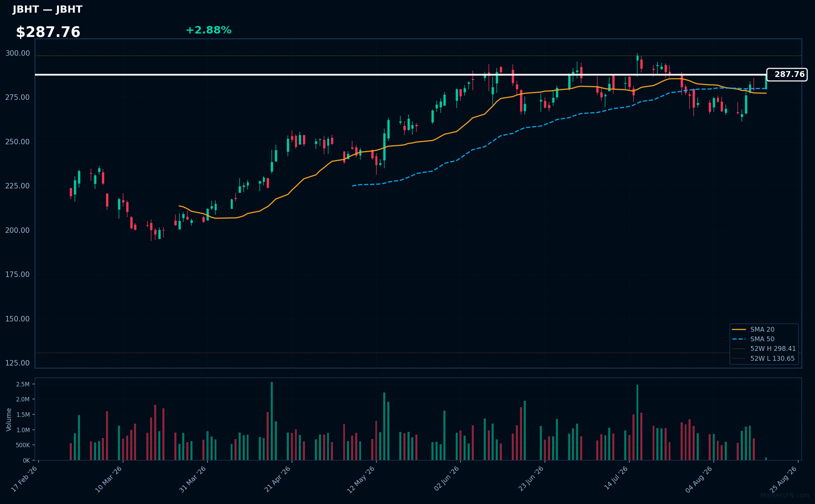
Task: Click the 150.00 price axis label
Action: [17, 319]
